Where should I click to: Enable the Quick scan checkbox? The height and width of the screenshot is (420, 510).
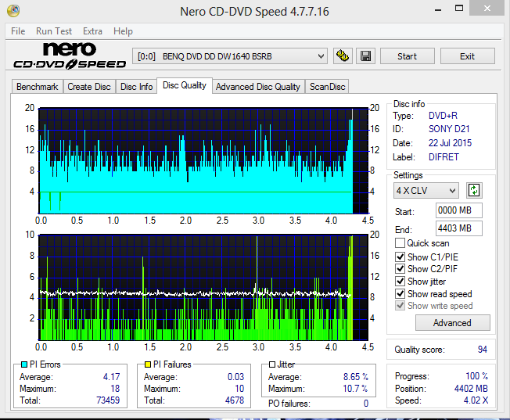(400, 243)
